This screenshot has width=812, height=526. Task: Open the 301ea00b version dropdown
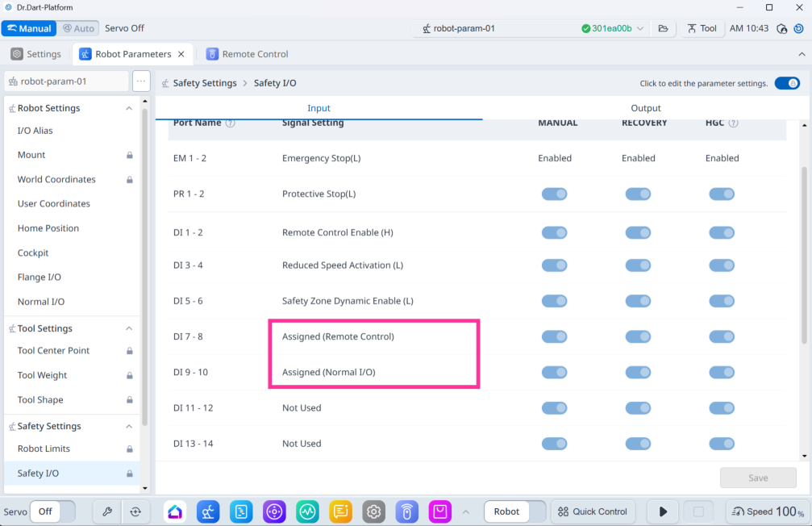click(640, 28)
